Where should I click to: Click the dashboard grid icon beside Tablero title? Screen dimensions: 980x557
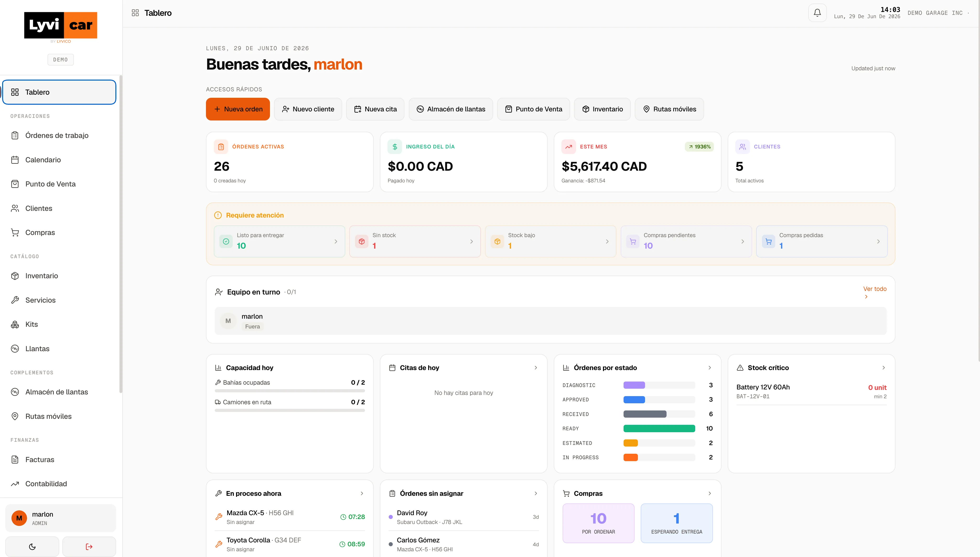(x=135, y=13)
